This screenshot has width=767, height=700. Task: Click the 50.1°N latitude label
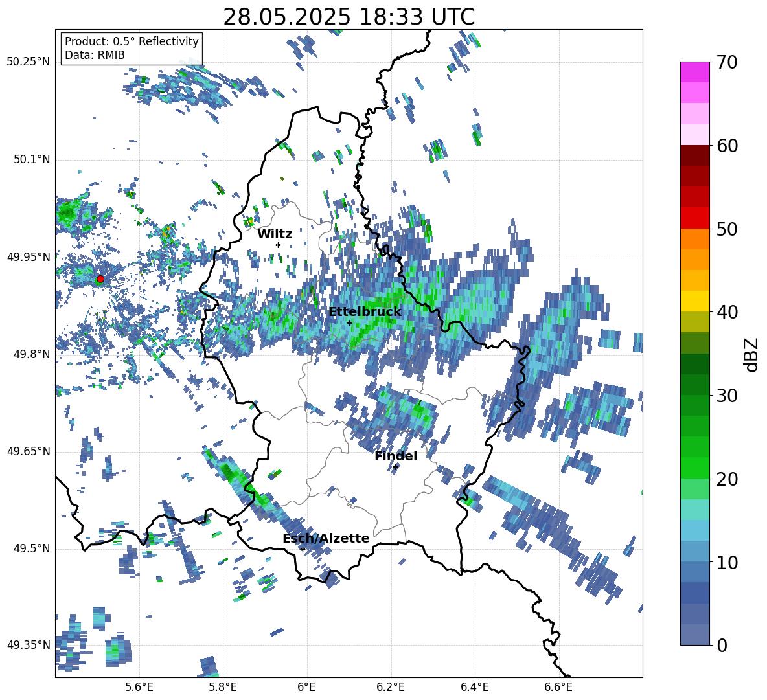[31, 160]
